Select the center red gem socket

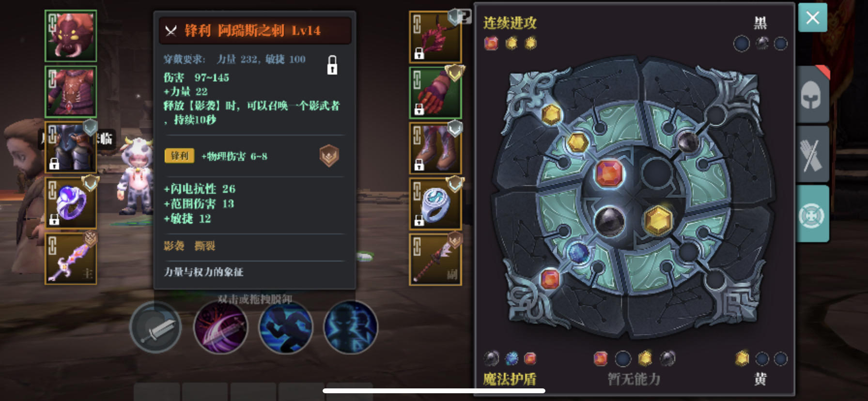point(609,173)
